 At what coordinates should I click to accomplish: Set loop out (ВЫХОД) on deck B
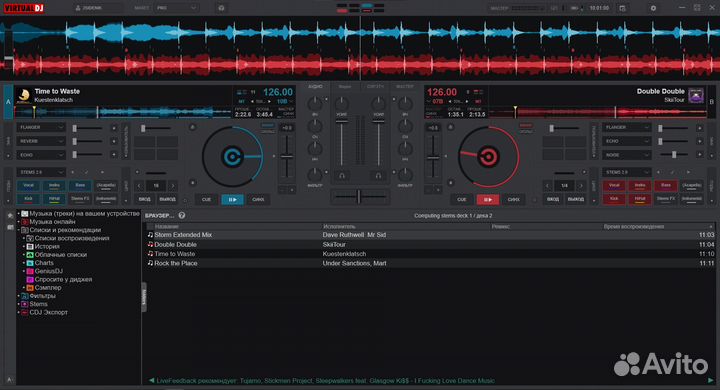(x=575, y=199)
